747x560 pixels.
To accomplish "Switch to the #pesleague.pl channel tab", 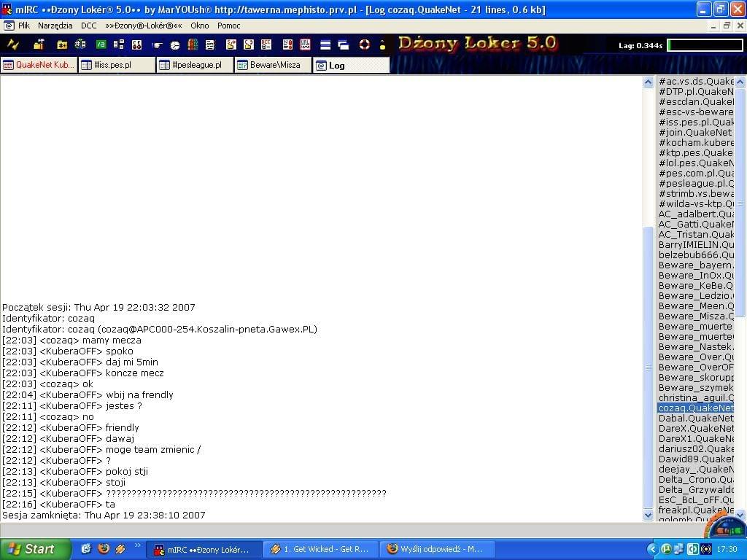I will point(196,65).
